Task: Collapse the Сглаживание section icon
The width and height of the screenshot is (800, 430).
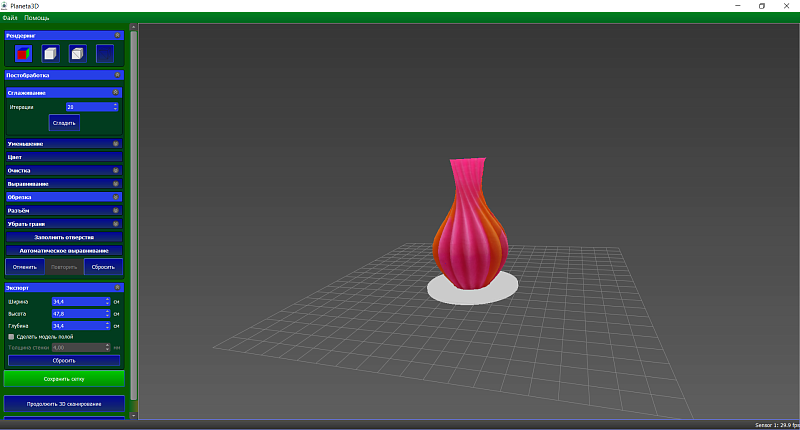Action: 116,92
